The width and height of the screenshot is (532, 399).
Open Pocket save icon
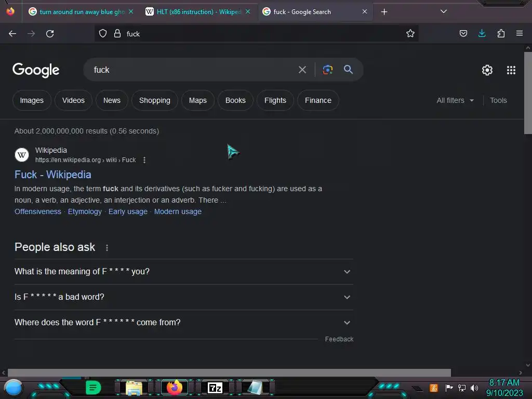pos(463,34)
